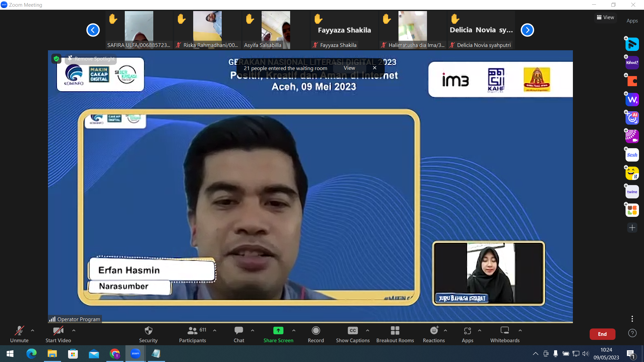Open Security options
The image size is (644, 362).
coord(148,334)
